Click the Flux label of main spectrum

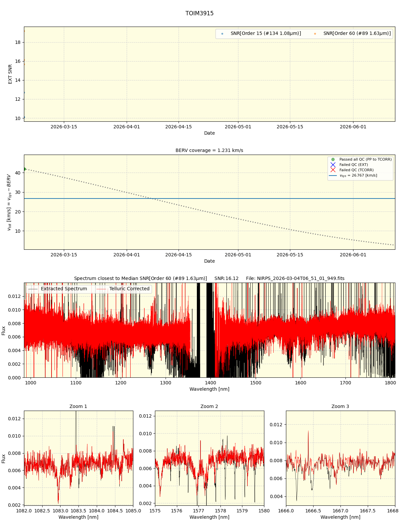(x=4, y=331)
